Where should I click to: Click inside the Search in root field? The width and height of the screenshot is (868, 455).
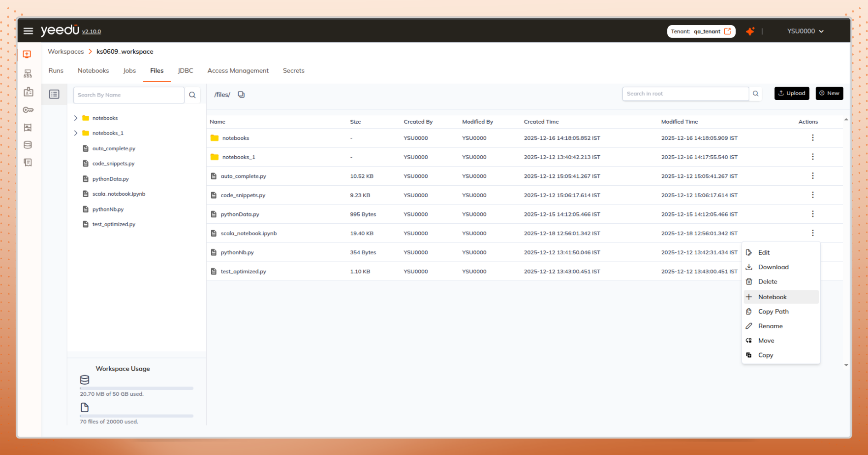tap(685, 93)
